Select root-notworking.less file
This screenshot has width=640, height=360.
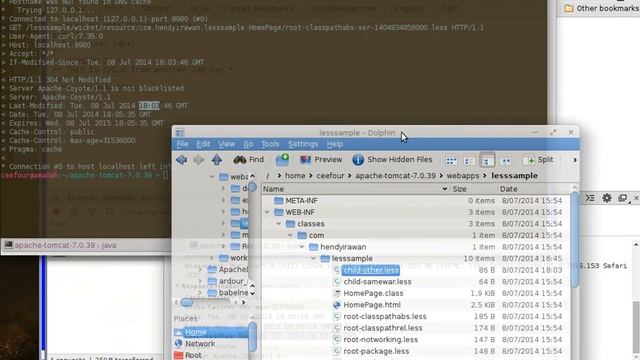[380, 339]
